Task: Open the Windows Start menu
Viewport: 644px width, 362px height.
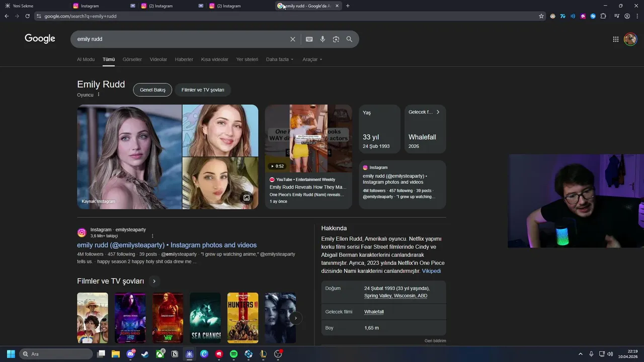Action: click(x=11, y=354)
